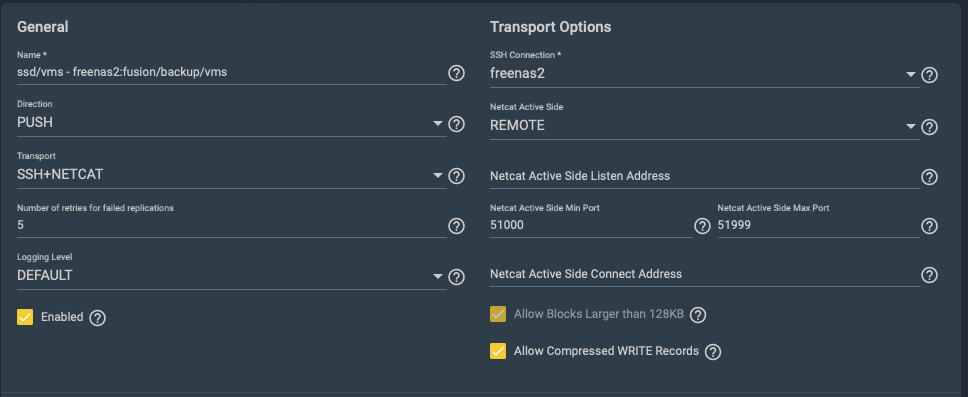
Task: Open help for number of retries
Action: point(456,226)
